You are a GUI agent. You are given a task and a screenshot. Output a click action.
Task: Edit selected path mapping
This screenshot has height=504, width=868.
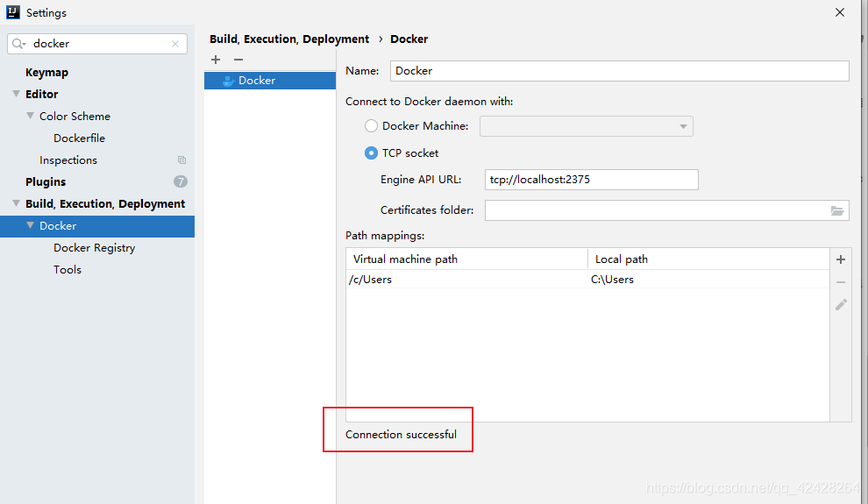point(841,305)
